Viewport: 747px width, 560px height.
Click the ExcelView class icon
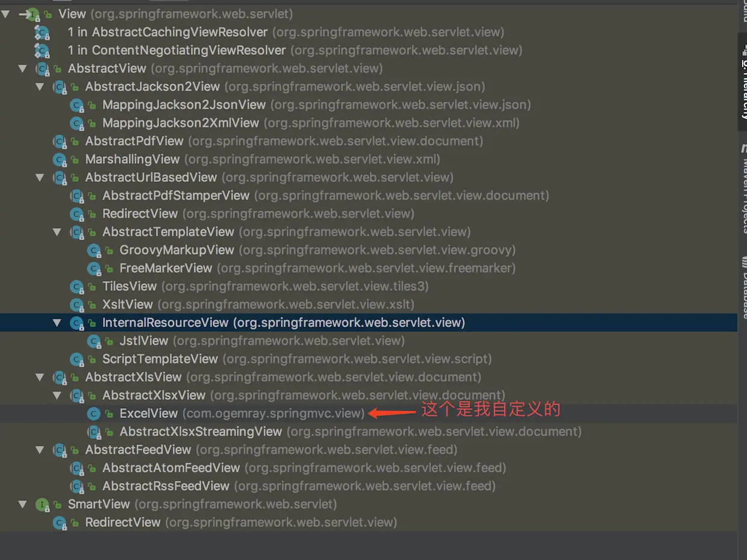93,414
